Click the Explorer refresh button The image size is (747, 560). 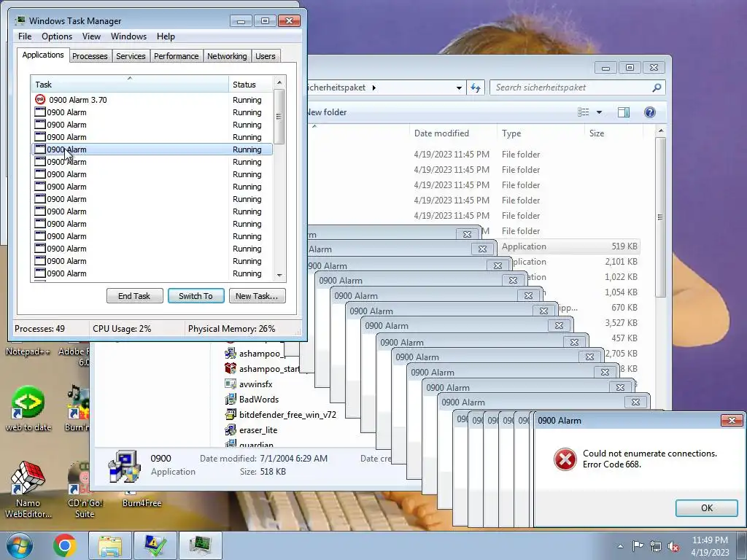[476, 87]
